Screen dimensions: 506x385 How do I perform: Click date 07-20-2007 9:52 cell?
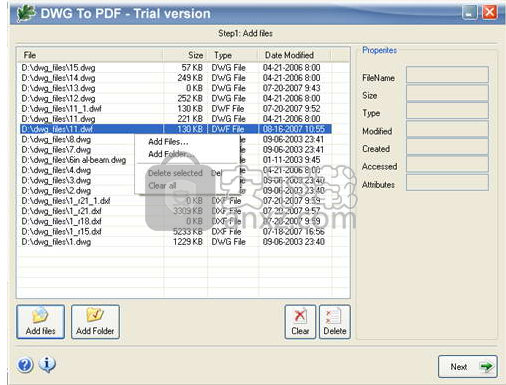tap(291, 109)
